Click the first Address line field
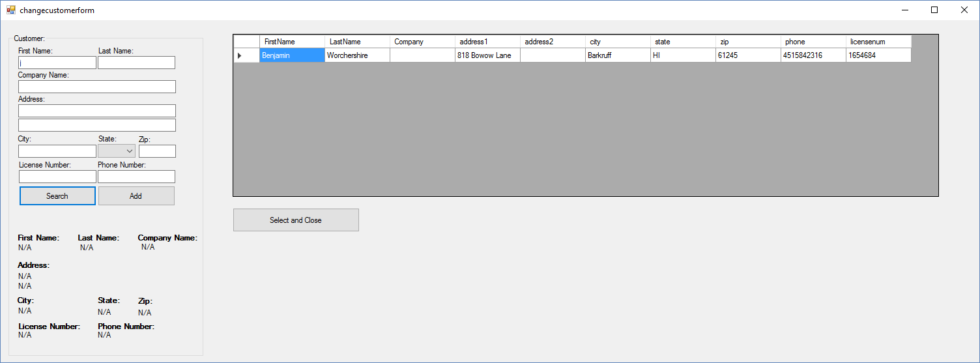The width and height of the screenshot is (980, 363). 97,111
